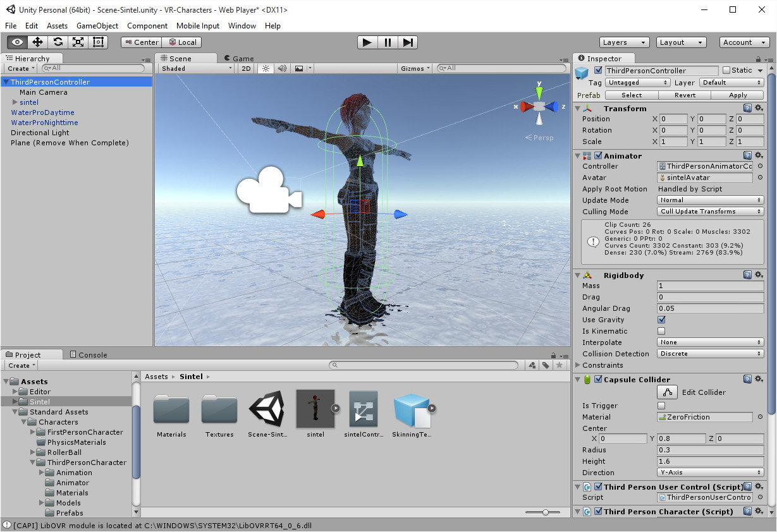Pick object for Avatar field

760,178
